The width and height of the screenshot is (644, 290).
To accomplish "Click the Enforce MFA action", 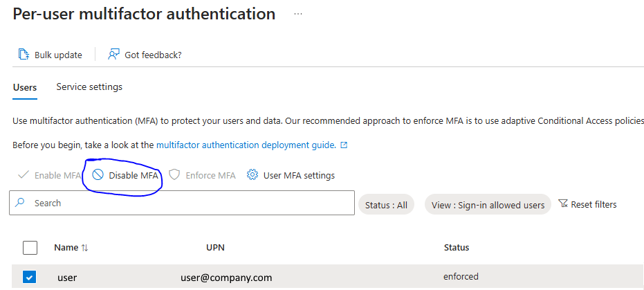I will click(203, 175).
